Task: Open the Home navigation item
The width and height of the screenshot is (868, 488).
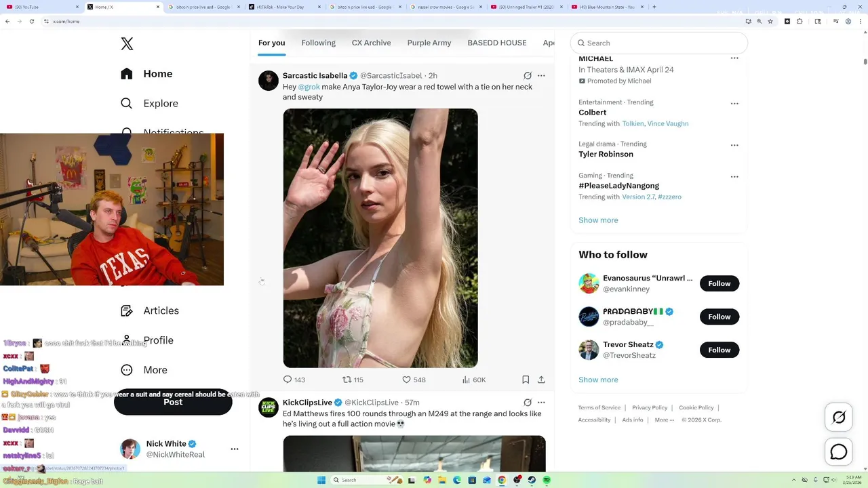Action: point(147,74)
